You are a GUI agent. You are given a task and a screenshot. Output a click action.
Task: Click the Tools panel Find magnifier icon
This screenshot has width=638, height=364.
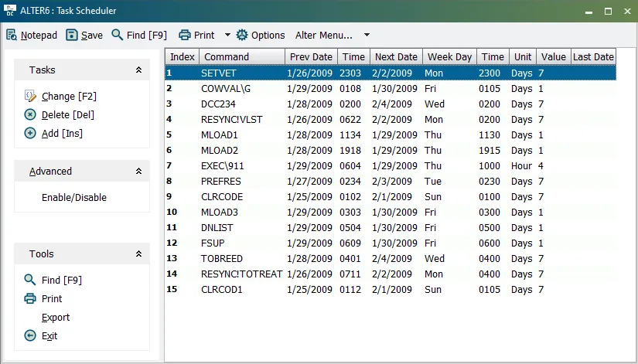pyautogui.click(x=30, y=280)
